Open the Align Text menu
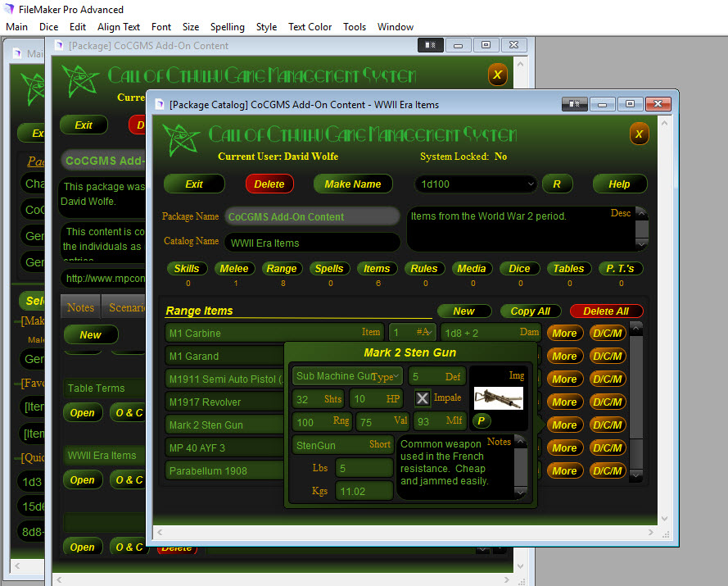The image size is (728, 586). [x=119, y=27]
